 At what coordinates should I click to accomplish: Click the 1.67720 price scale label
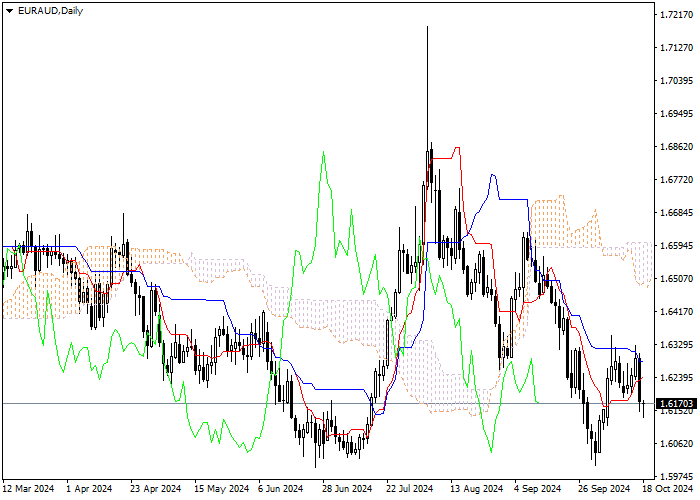(676, 180)
